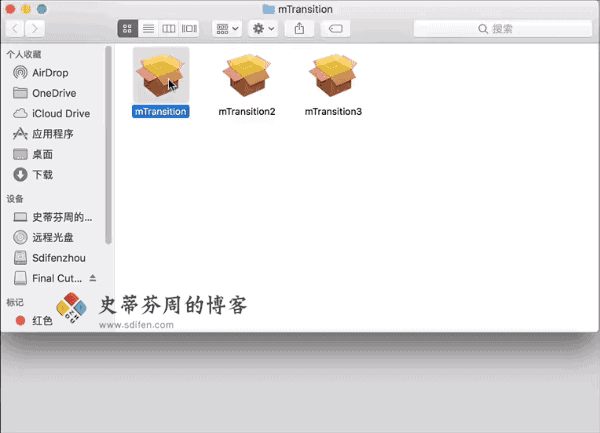Go back with the back arrow
Screen dimensions: 600x433
[15, 29]
